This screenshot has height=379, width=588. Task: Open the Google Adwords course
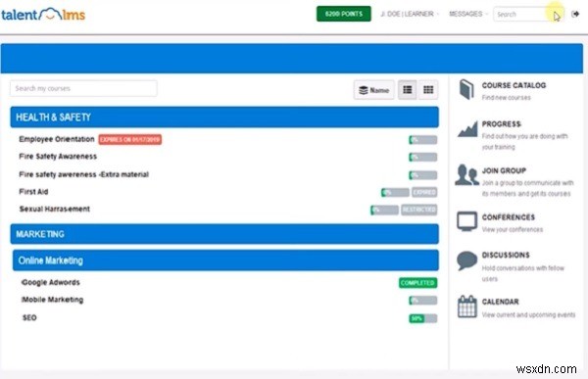tap(51, 282)
